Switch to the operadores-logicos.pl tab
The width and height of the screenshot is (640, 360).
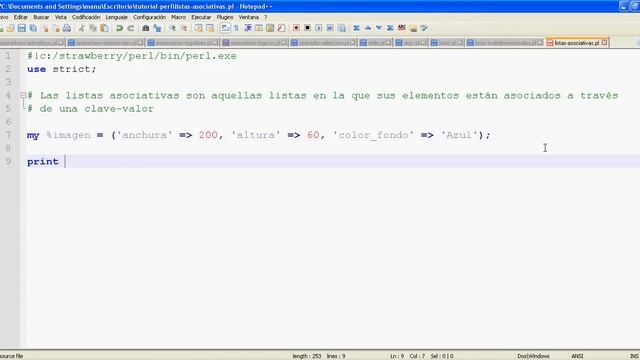click(255, 43)
